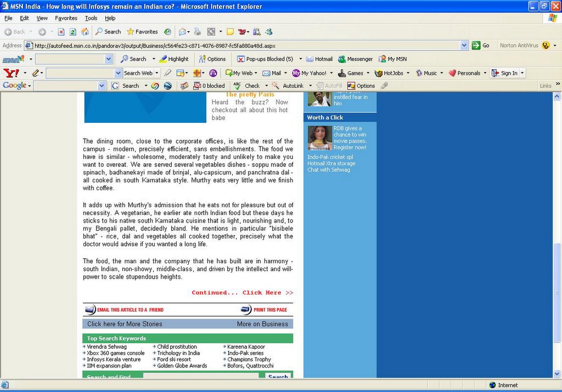Viewport: 562px width, 392px height.
Task: Click inside the Google toolbar search field
Action: pyautogui.click(x=66, y=86)
